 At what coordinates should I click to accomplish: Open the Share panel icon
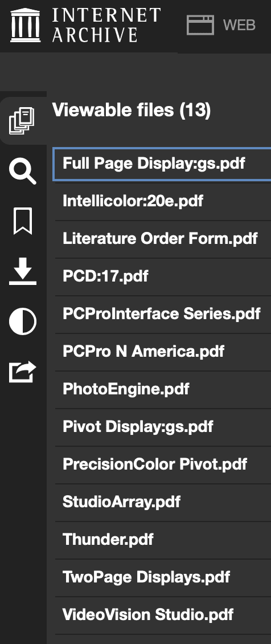[x=23, y=372]
